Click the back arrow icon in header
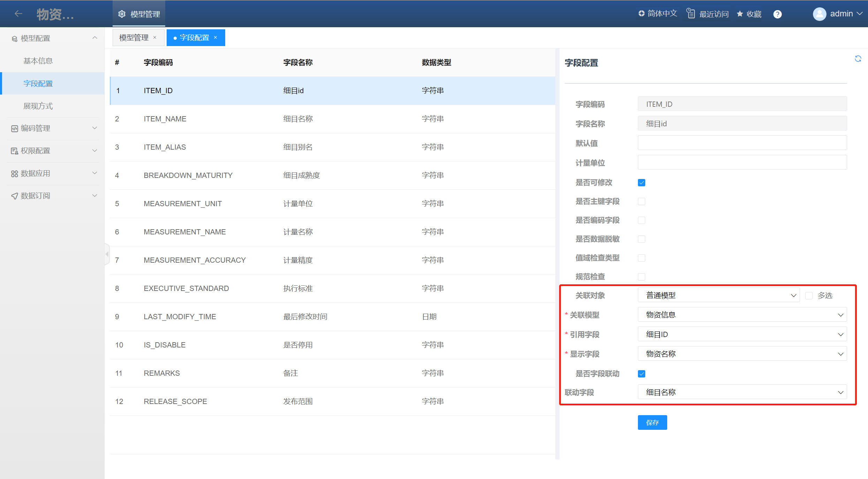 [x=18, y=14]
